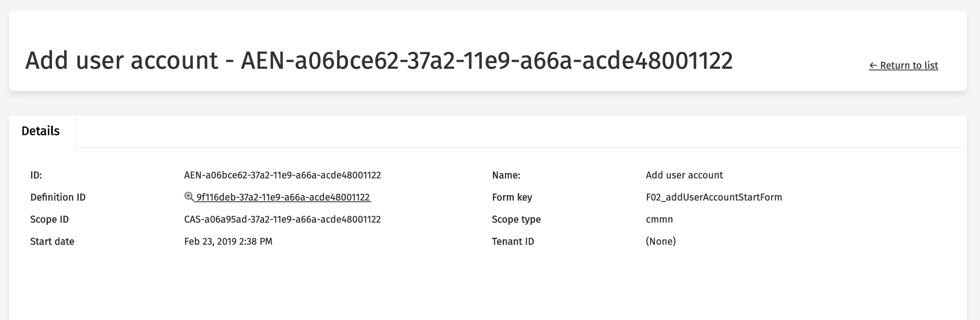Screen dimensions: 980x320
Task: Go back via Return to list link
Action: (x=903, y=65)
